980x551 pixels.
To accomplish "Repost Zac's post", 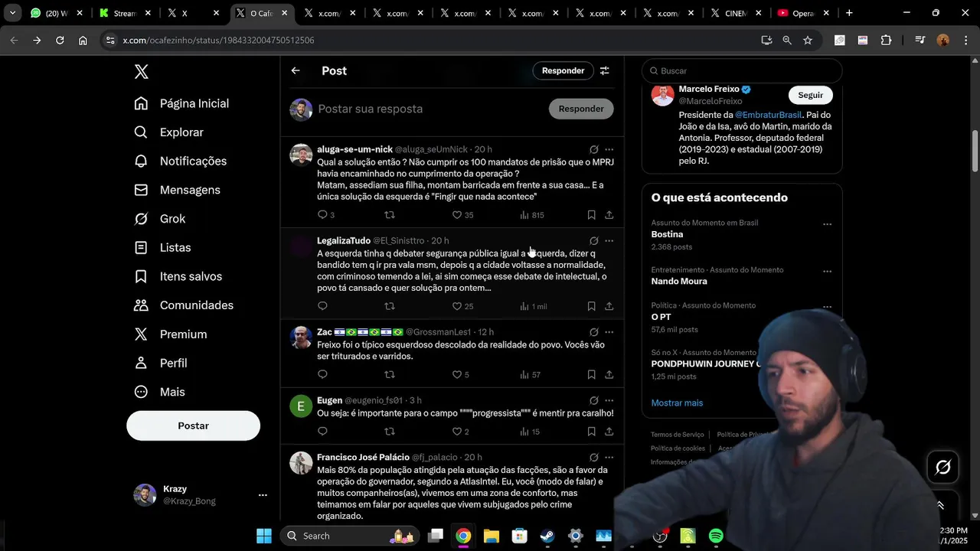I will 390,374.
